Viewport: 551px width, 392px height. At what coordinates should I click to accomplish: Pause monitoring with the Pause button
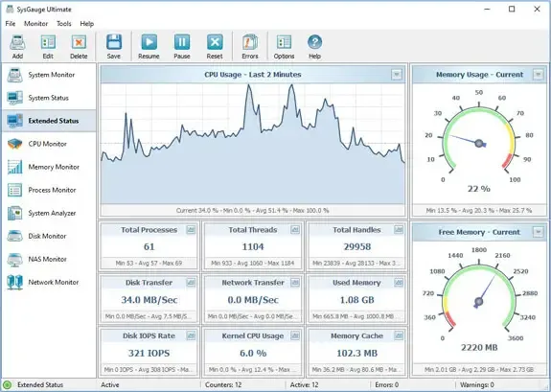[x=182, y=46]
